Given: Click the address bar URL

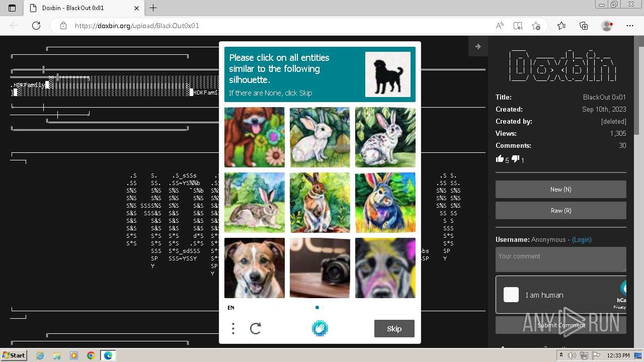Looking at the screenshot, I should [x=137, y=26].
